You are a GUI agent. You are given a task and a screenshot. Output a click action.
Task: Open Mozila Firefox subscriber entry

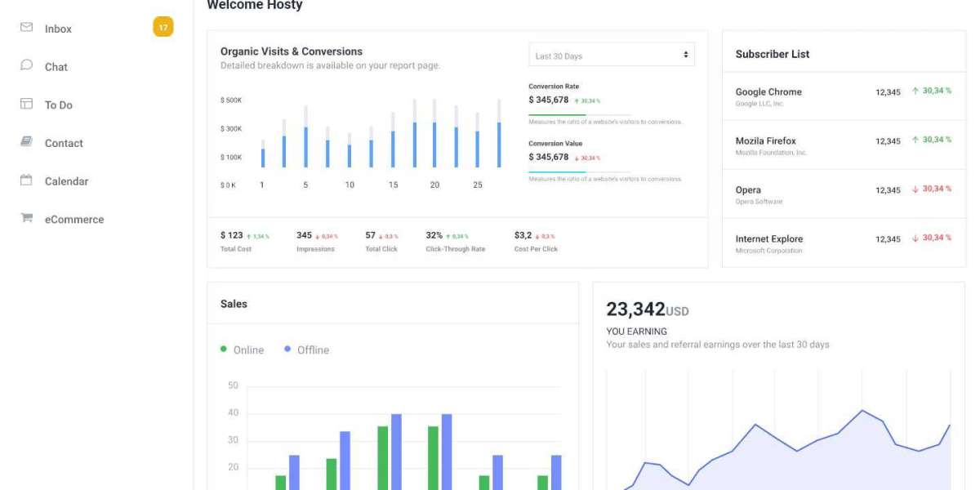click(765, 141)
